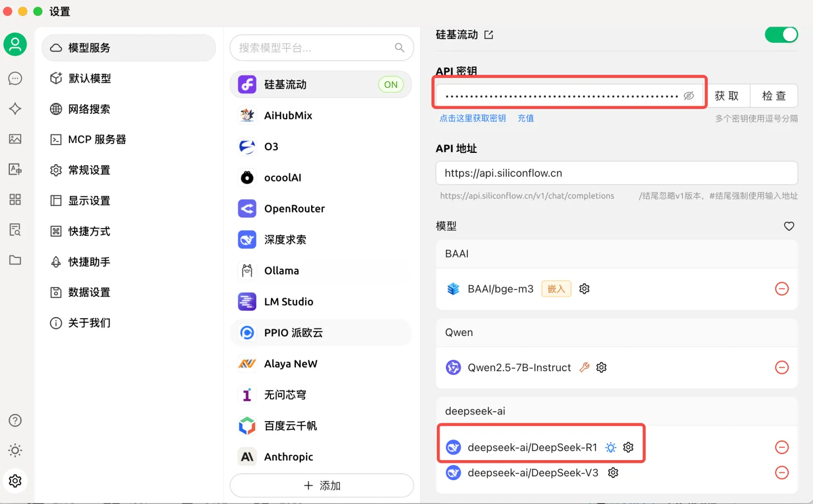Image resolution: width=813 pixels, height=504 pixels.
Task: Open the knowledge base sidebar icon
Action: 15,230
